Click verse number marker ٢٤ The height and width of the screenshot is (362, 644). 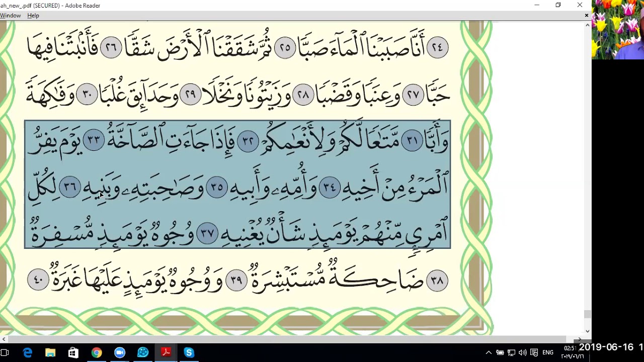[437, 48]
